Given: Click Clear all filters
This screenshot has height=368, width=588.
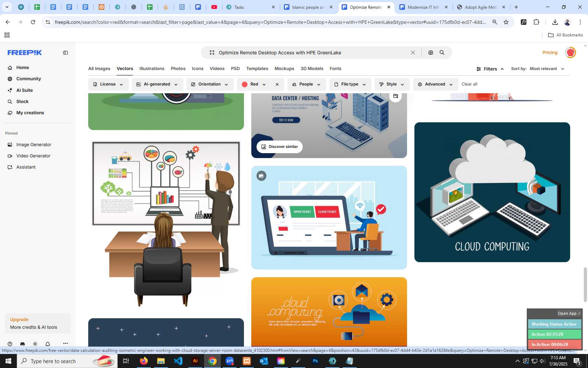Looking at the screenshot, I should point(469,84).
